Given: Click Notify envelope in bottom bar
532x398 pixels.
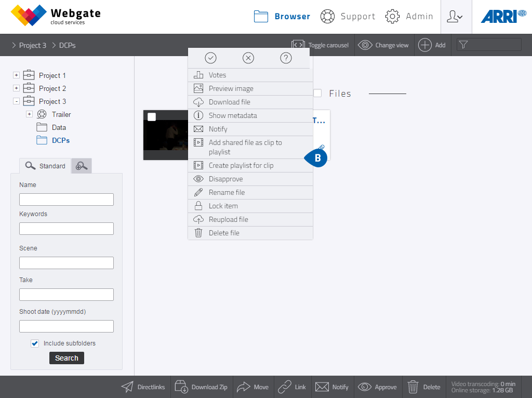Looking at the screenshot, I should (322, 387).
